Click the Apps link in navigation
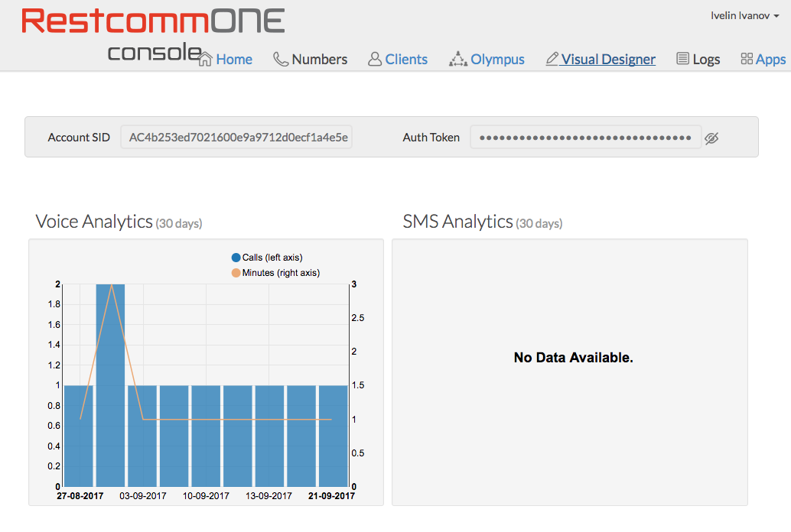The width and height of the screenshot is (791, 532). click(770, 60)
